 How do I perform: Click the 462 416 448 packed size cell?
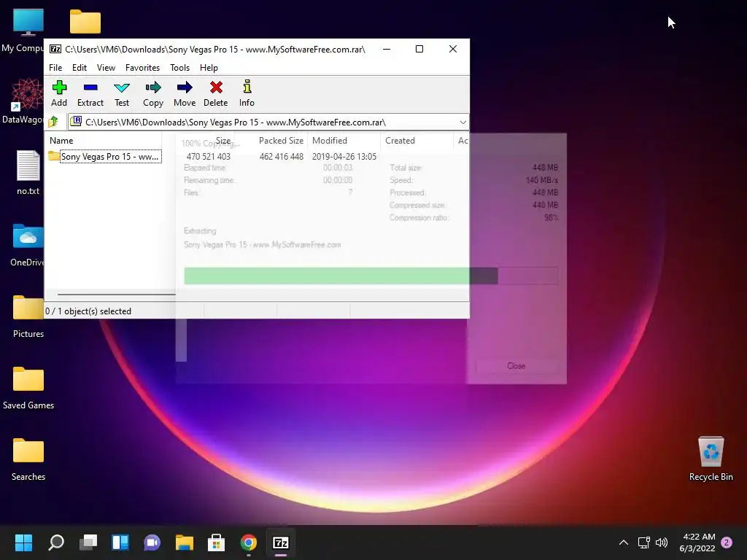[x=281, y=157]
